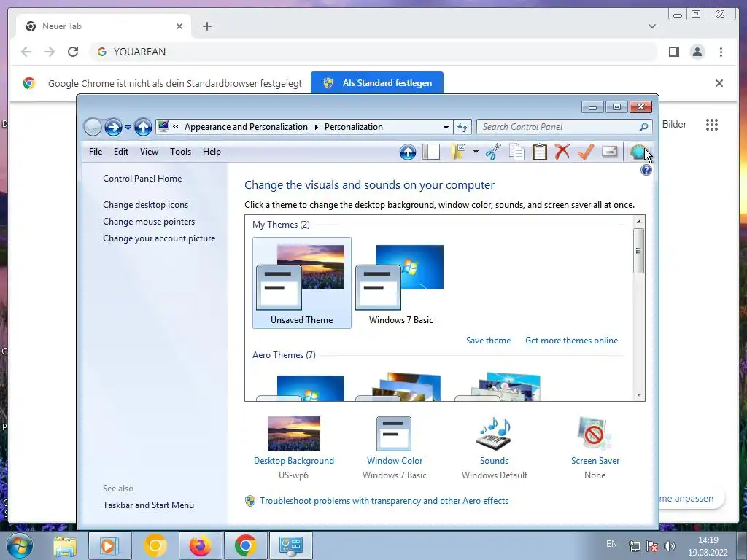Click the magnifier icon in Control Panel search
This screenshot has width=747, height=560.
click(x=643, y=127)
